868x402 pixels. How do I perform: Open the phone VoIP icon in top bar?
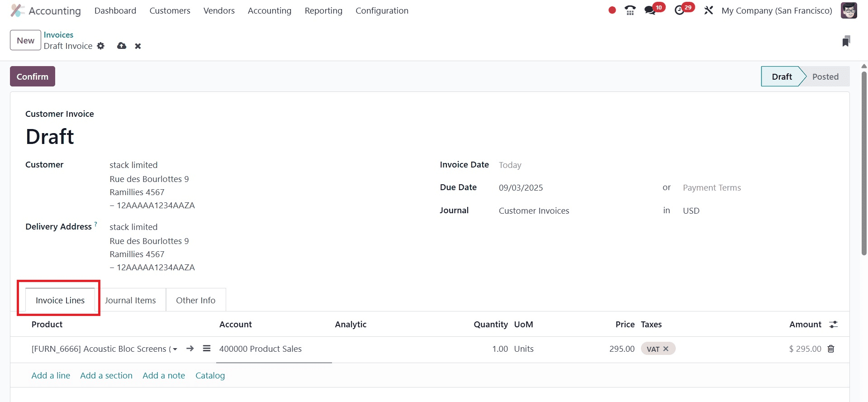(x=630, y=10)
